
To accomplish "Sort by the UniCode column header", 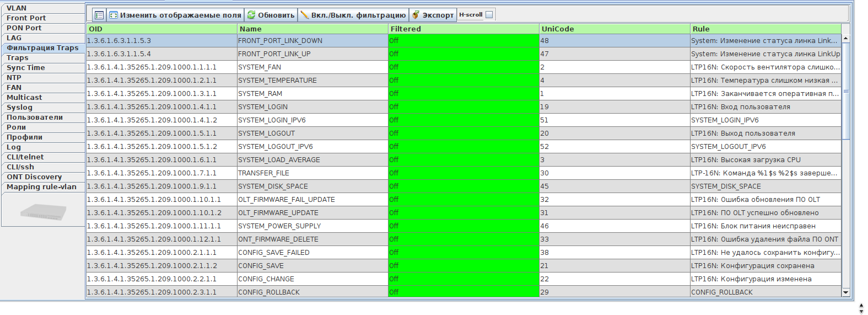I will coord(614,29).
